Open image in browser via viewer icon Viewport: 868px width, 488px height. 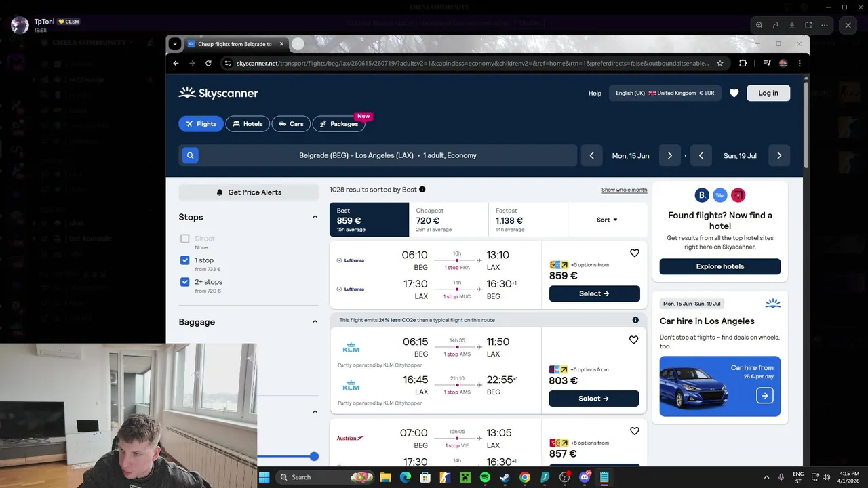tap(808, 25)
